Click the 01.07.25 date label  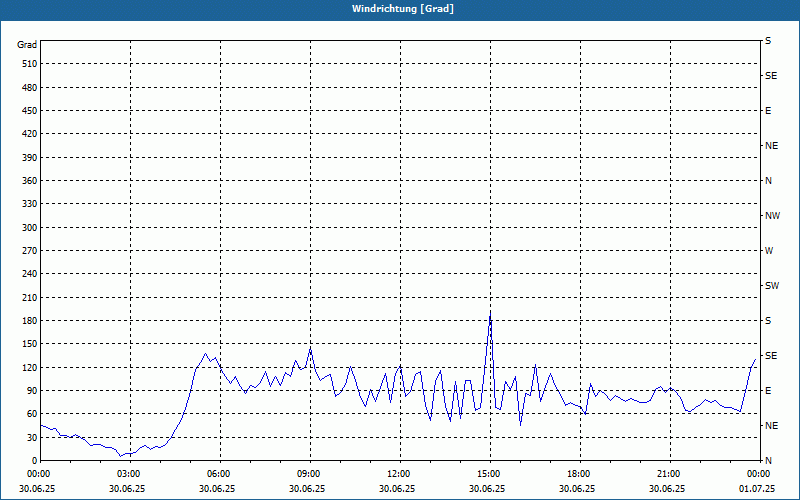click(x=757, y=488)
